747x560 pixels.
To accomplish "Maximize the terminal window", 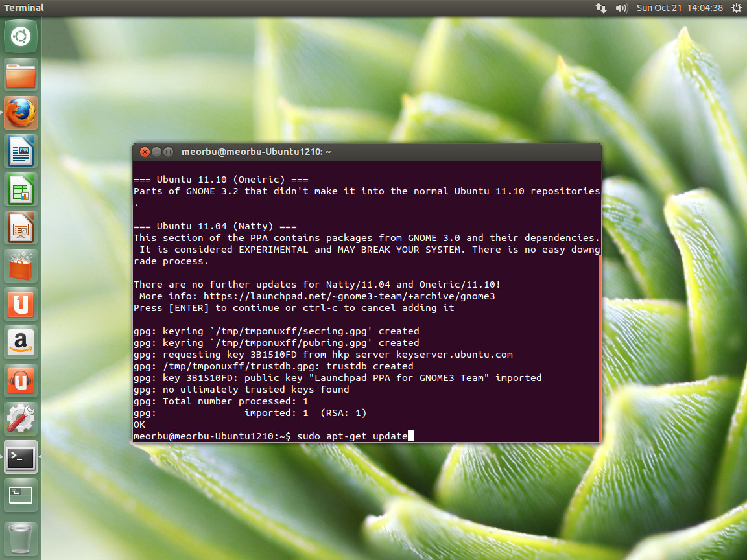I will pyautogui.click(x=168, y=152).
